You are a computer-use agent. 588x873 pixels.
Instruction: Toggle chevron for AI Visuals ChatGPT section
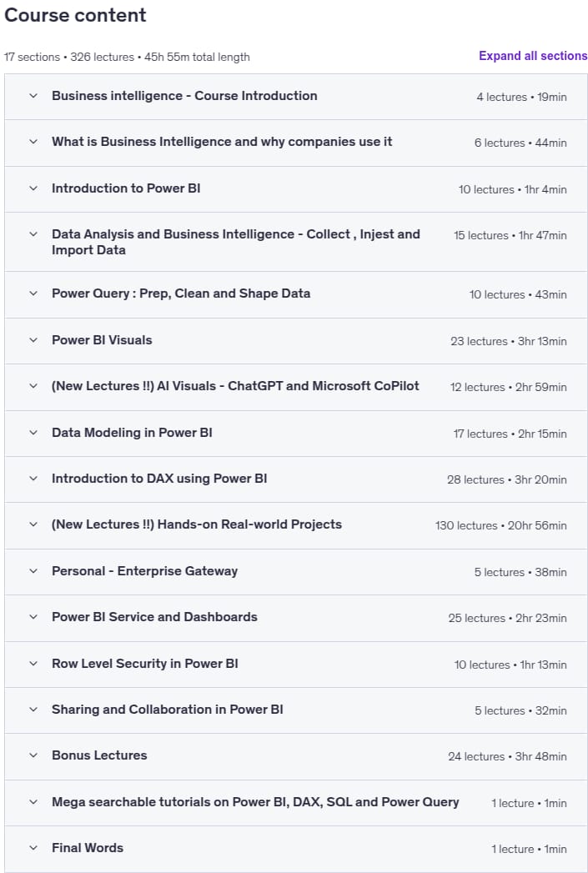point(33,386)
